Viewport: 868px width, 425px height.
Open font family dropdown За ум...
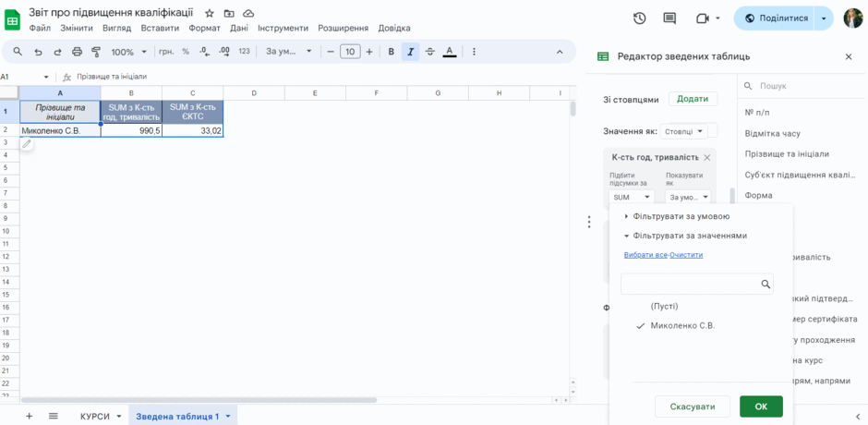point(289,52)
